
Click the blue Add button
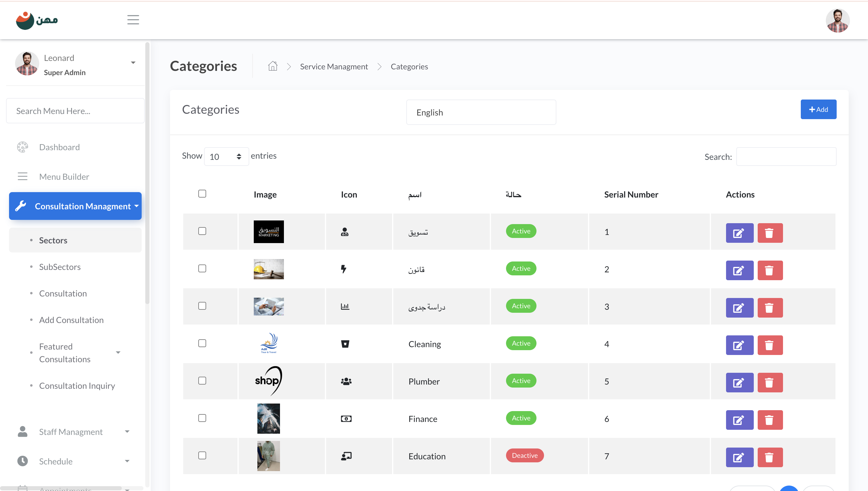818,109
